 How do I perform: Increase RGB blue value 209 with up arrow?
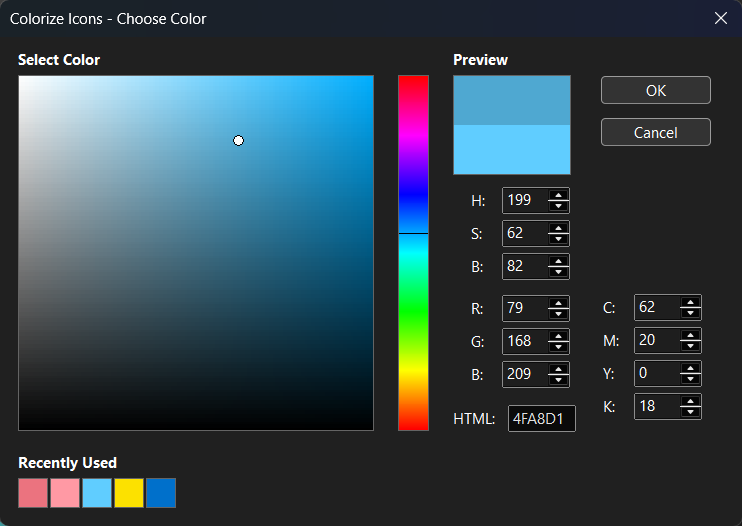pos(558,369)
